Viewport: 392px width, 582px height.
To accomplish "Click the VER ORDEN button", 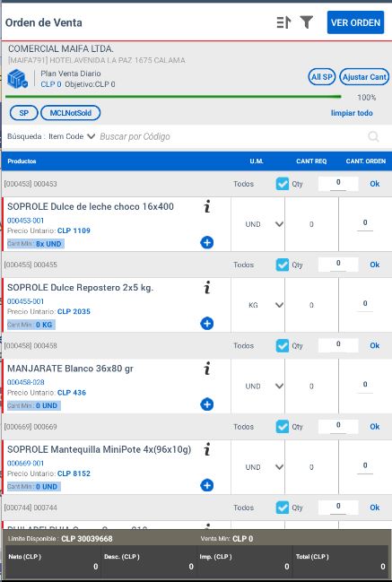I will [355, 22].
